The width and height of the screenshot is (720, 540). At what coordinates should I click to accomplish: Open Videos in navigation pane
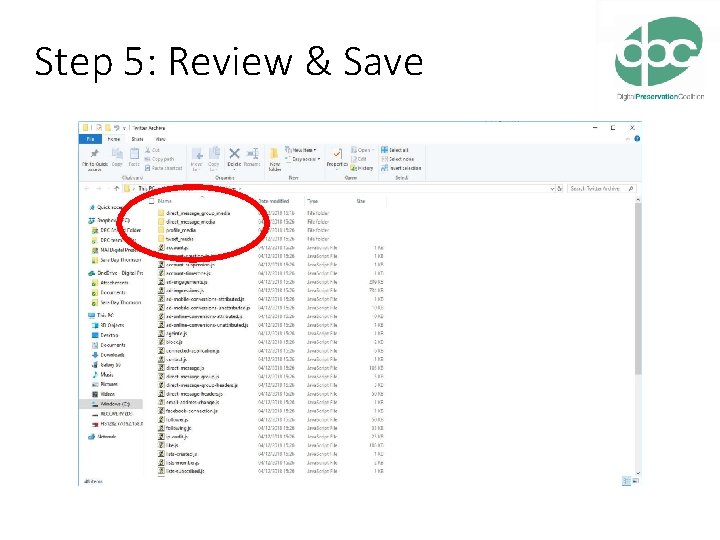(103, 394)
